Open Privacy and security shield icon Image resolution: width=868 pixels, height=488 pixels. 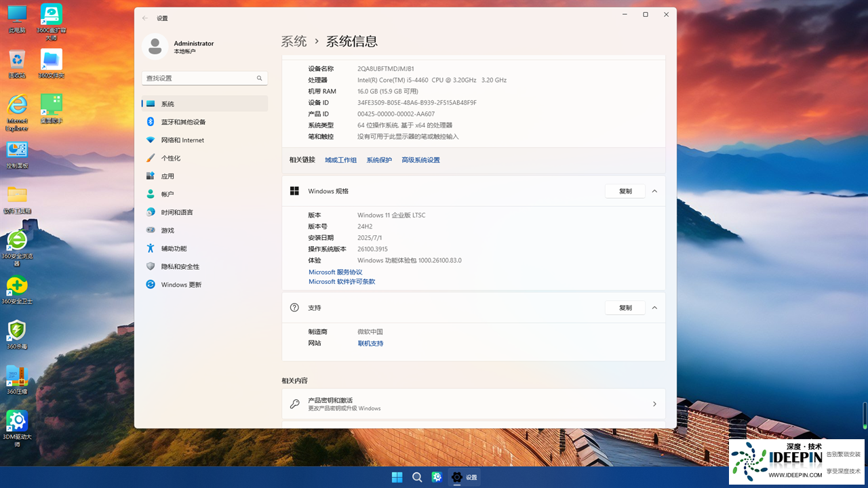(151, 266)
